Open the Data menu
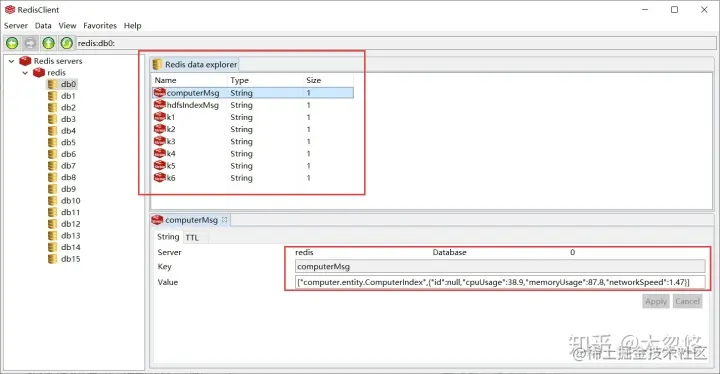This screenshot has height=374, width=720. pyautogui.click(x=43, y=26)
